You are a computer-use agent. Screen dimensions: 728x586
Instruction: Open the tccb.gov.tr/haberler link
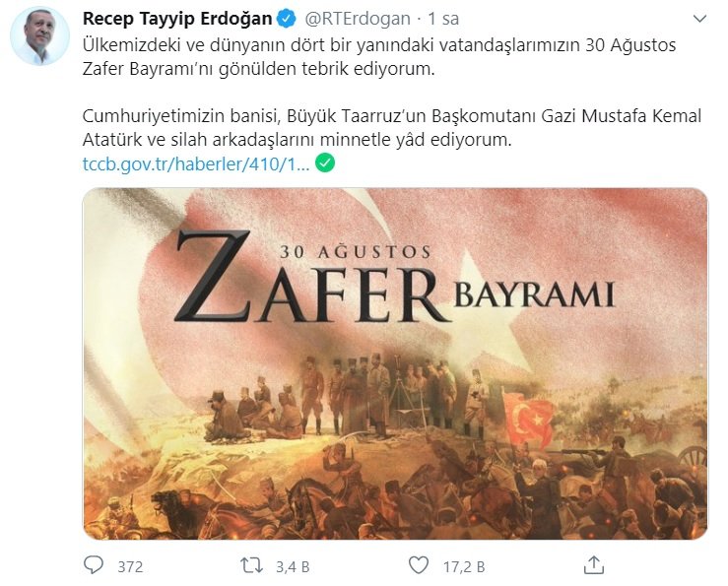(195, 163)
